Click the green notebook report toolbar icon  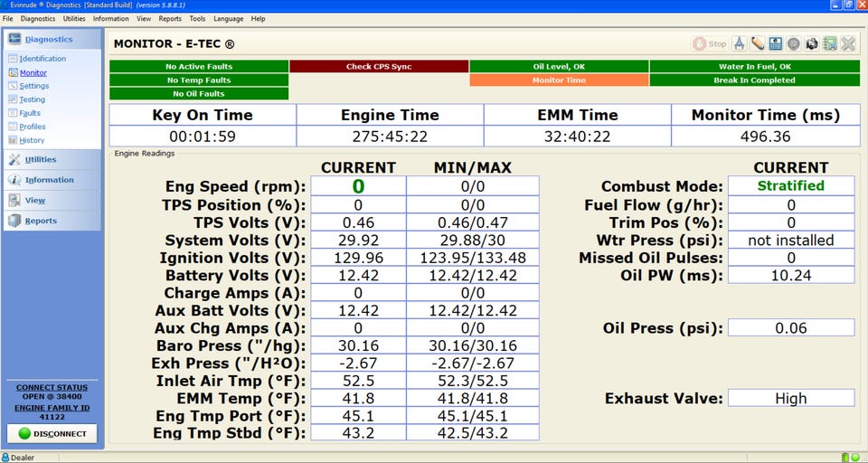point(830,43)
